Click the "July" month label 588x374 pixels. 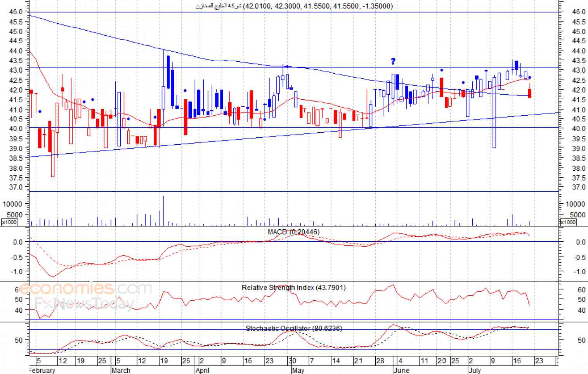(x=474, y=370)
